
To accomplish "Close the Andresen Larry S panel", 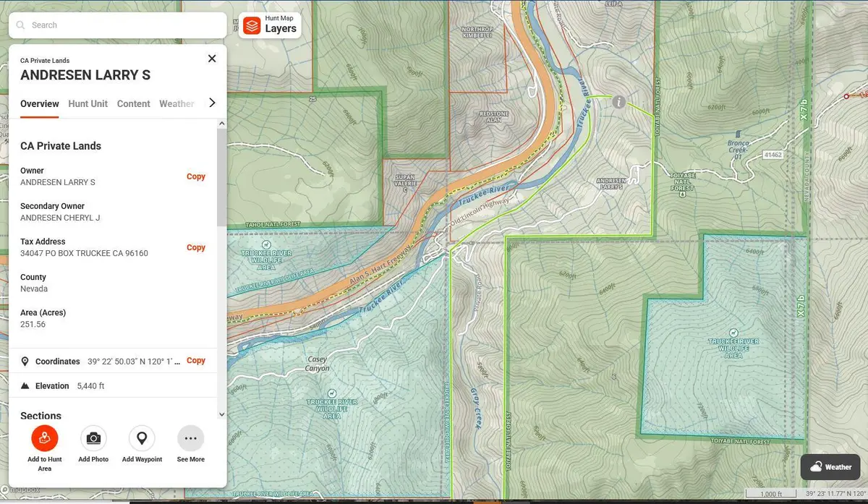I will (212, 59).
